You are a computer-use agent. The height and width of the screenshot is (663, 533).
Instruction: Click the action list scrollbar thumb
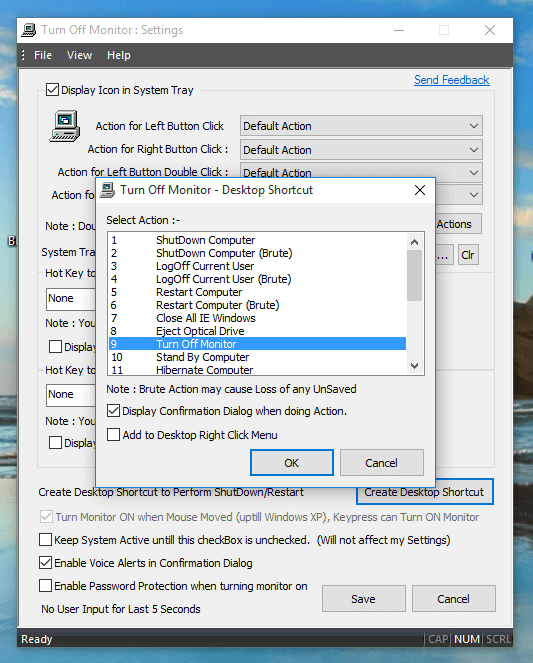click(x=415, y=275)
